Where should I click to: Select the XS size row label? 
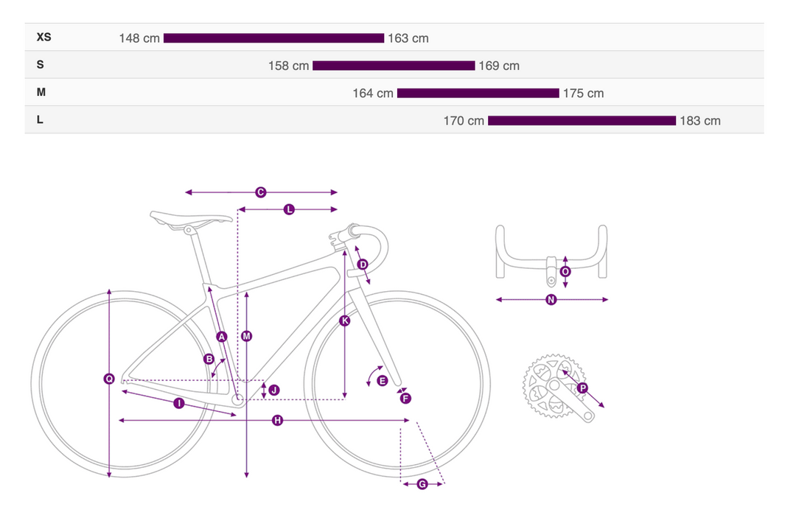(x=44, y=37)
